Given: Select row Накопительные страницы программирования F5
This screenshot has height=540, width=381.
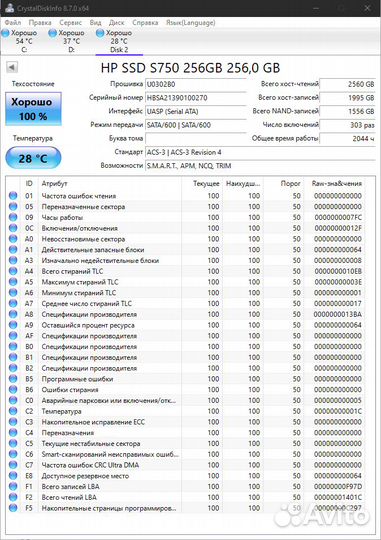Looking at the screenshot, I should tap(186, 508).
